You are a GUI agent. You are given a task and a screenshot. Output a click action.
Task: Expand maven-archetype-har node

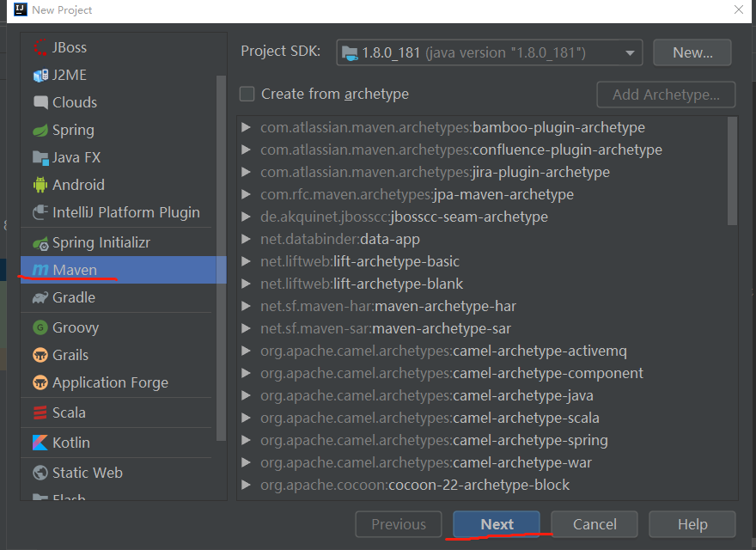tap(246, 306)
